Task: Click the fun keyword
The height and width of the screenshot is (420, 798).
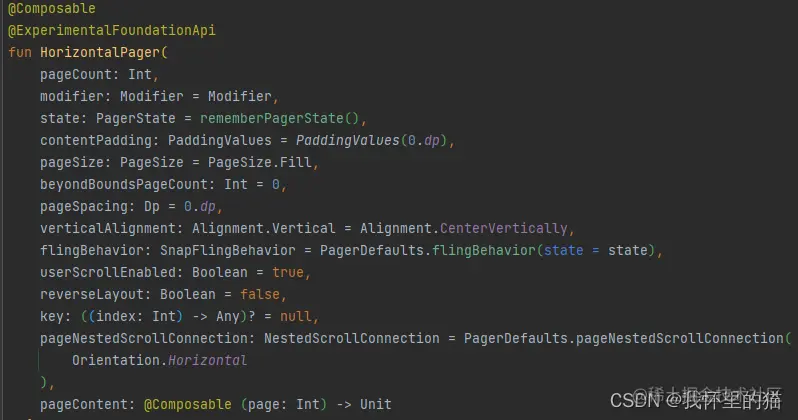Action: pyautogui.click(x=20, y=52)
